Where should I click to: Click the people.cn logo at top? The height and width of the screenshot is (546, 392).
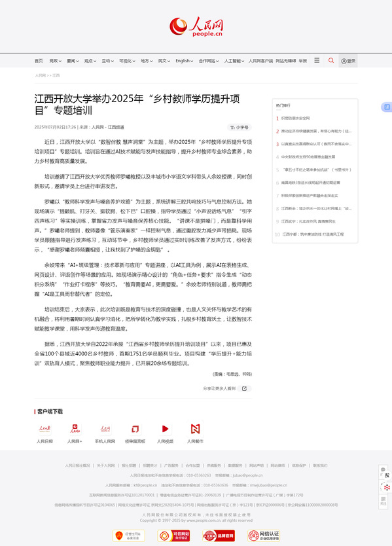pos(196,27)
